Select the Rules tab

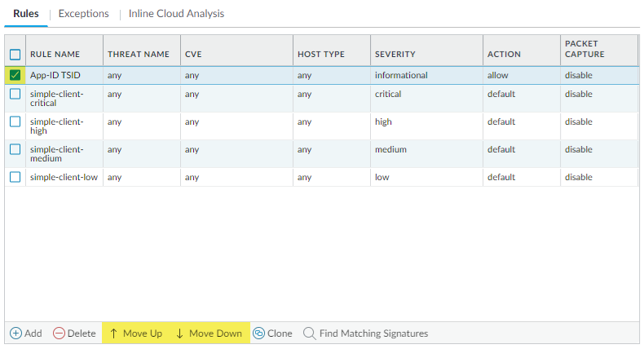coord(26,14)
